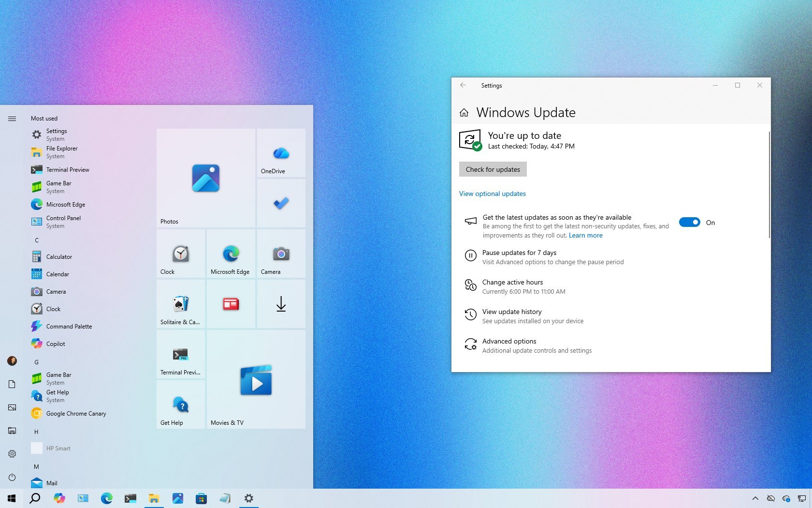Open the View optional updates link
Screen dimensions: 812x508
492,194
